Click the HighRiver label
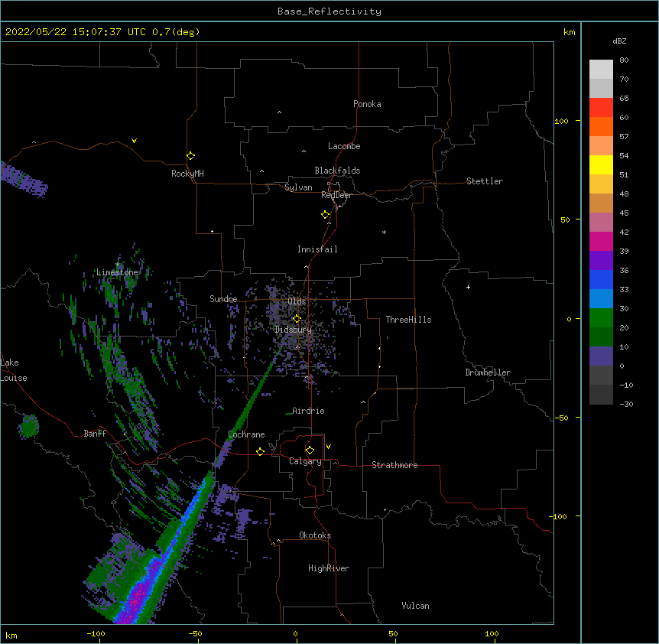The image size is (659, 644). tap(329, 568)
